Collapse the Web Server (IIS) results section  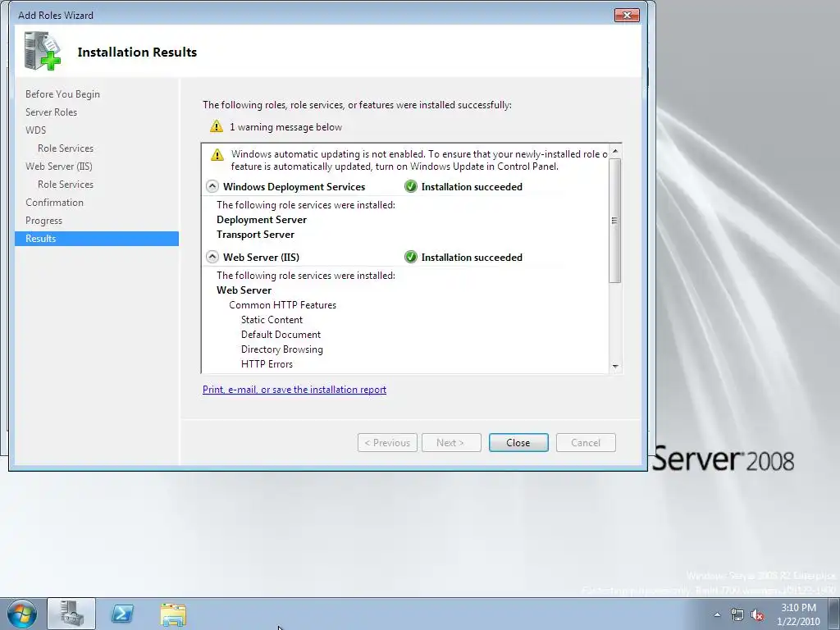[x=212, y=257]
